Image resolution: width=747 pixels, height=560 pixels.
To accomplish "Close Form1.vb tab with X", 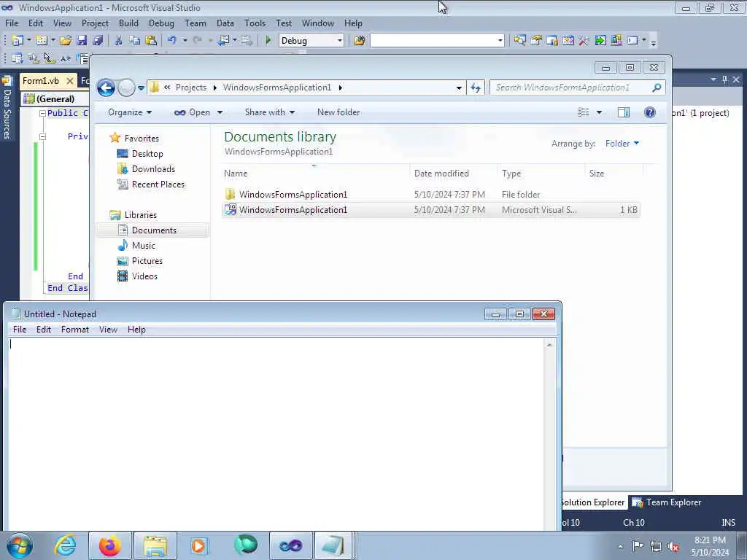I will 70,81.
